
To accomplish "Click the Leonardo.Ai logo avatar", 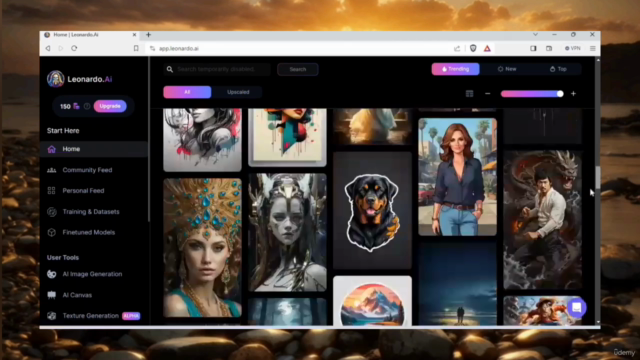I will tap(56, 79).
